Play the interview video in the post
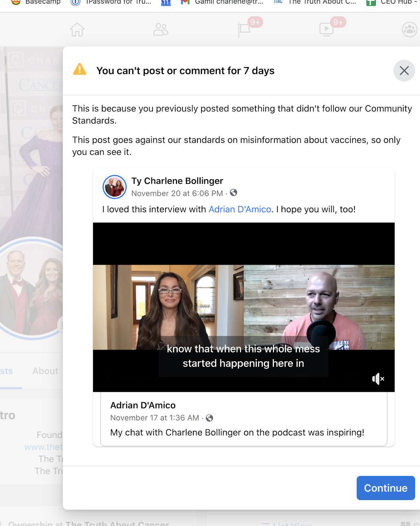 tap(244, 307)
